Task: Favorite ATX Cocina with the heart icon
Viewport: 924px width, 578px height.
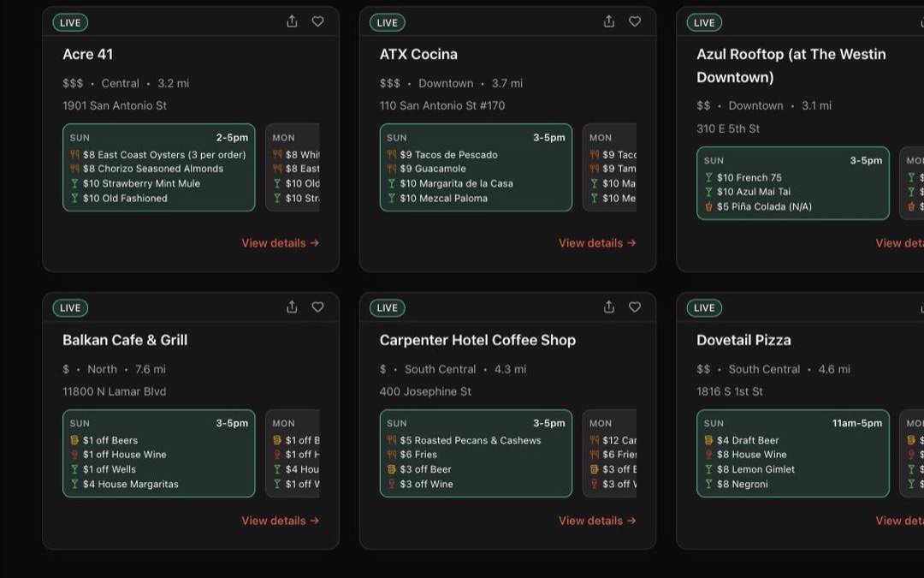Action: [x=635, y=21]
